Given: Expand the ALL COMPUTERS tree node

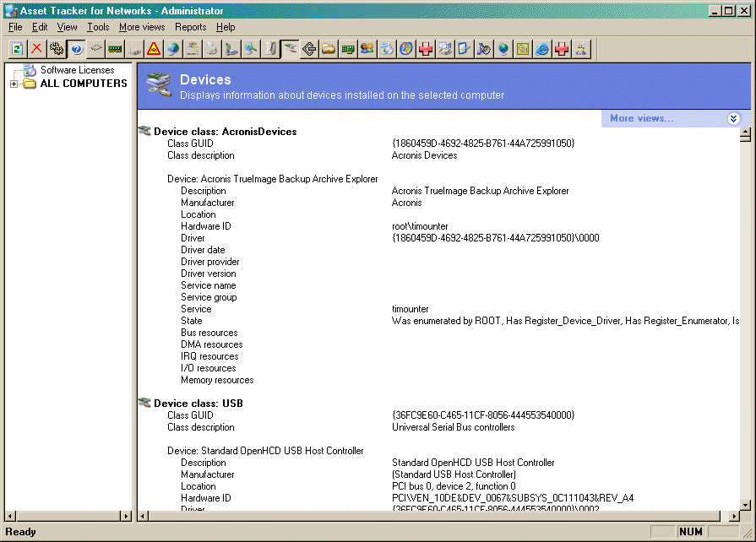Looking at the screenshot, I should (14, 84).
